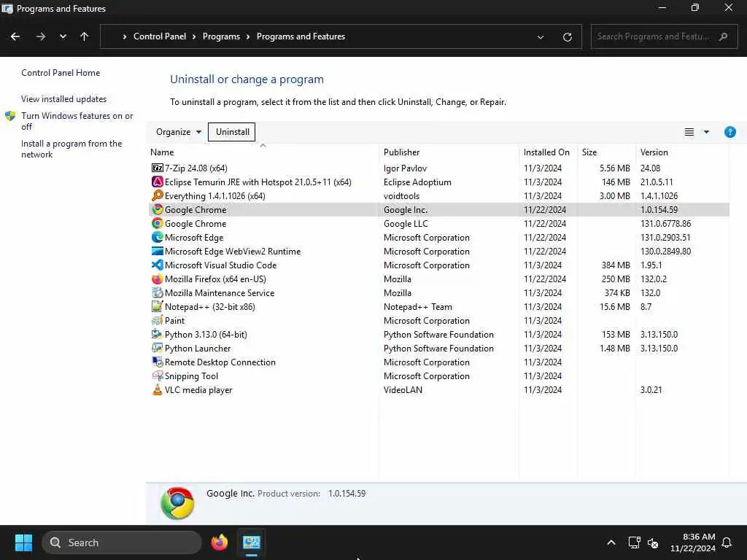Viewport: 747px width, 560px height.
Task: Click the network tray icon
Action: click(634, 542)
